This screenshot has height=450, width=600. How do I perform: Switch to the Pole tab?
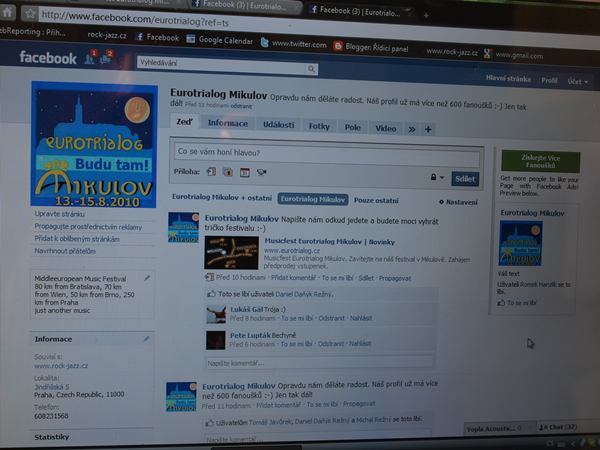tap(352, 127)
